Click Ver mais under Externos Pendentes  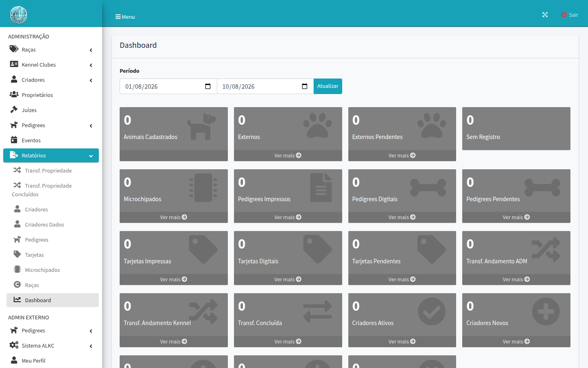pyautogui.click(x=402, y=155)
